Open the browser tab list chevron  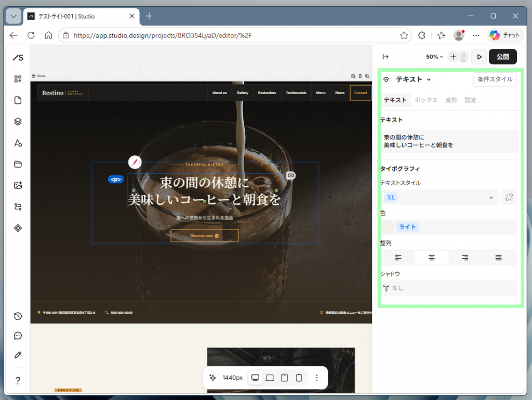(14, 16)
